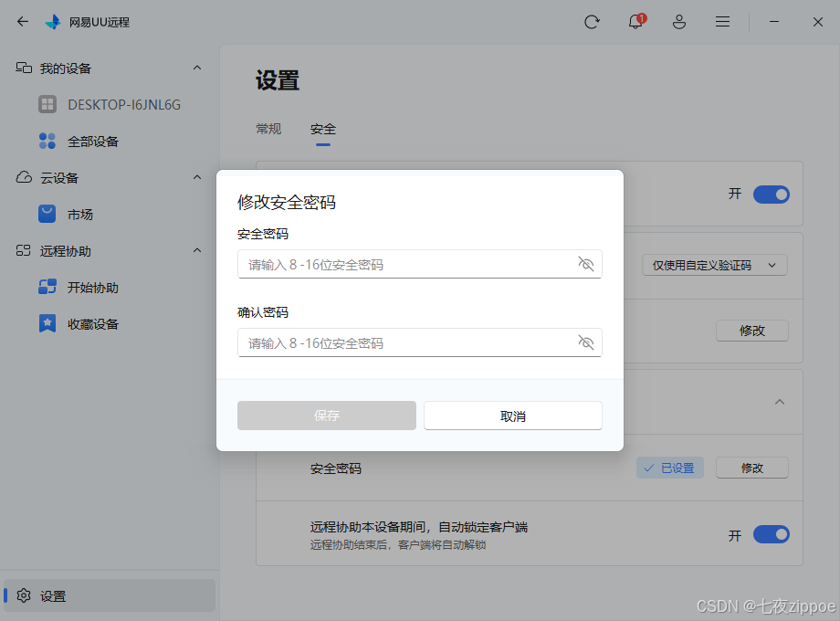Open notifications bell icon

636,21
